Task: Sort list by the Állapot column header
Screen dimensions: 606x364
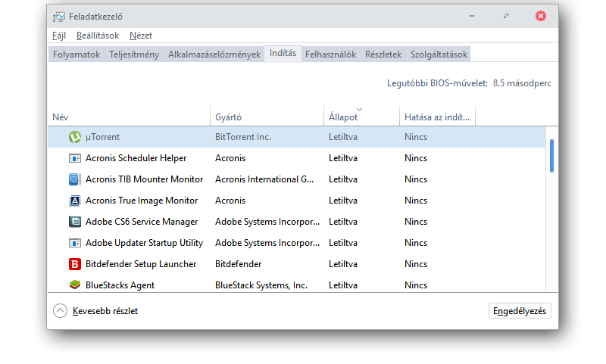Action: (343, 117)
